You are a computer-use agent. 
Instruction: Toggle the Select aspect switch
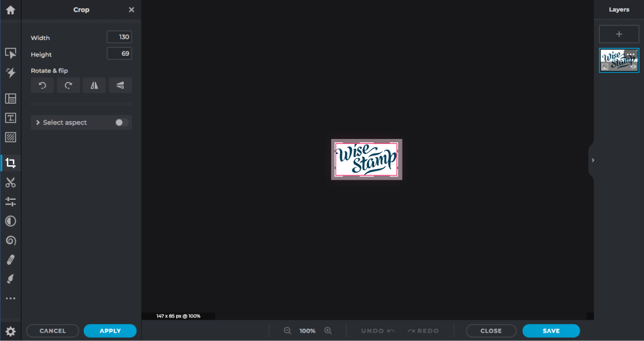122,123
